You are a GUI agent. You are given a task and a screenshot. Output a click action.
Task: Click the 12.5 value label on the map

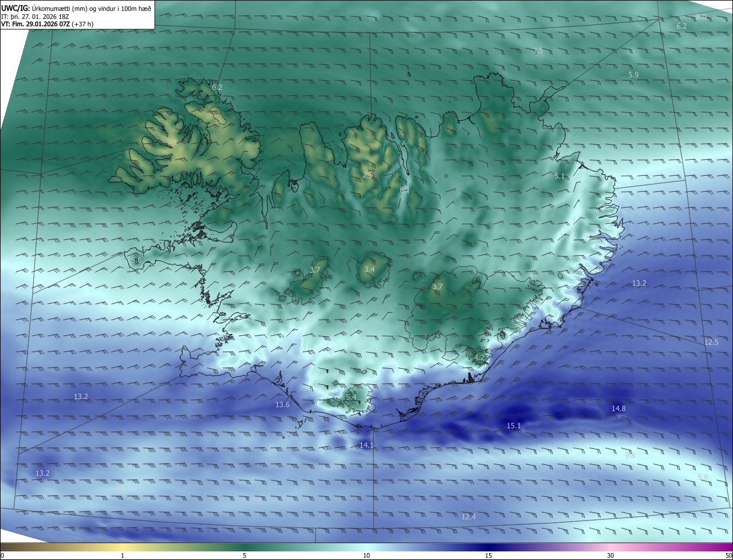pos(711,342)
